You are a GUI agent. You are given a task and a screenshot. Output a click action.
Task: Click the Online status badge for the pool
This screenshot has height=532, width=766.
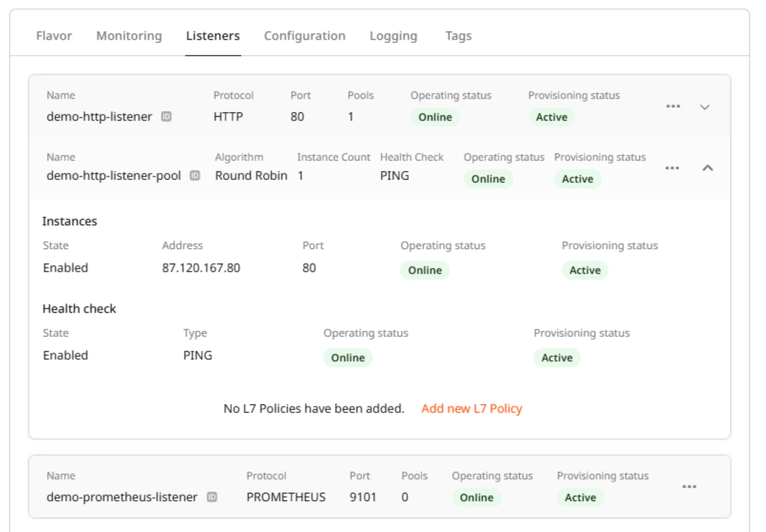pyautogui.click(x=490, y=179)
